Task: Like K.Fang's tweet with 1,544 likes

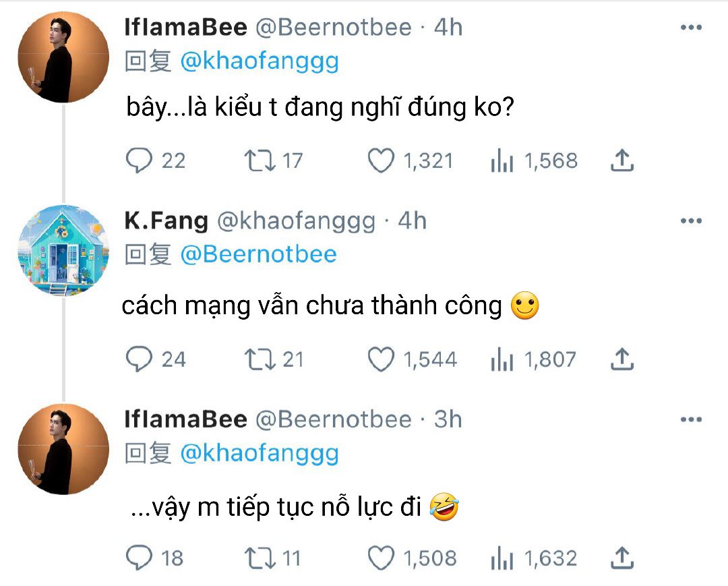Action: click(381, 359)
